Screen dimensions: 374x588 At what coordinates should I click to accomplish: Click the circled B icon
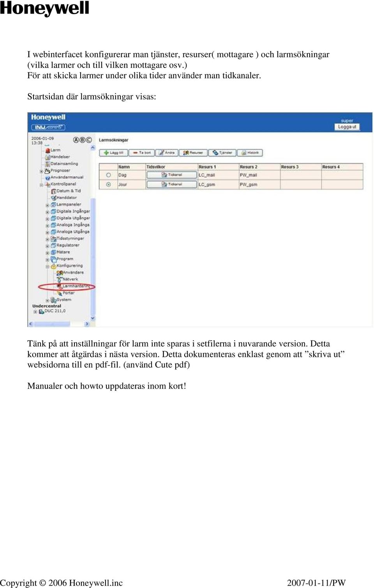[83, 140]
